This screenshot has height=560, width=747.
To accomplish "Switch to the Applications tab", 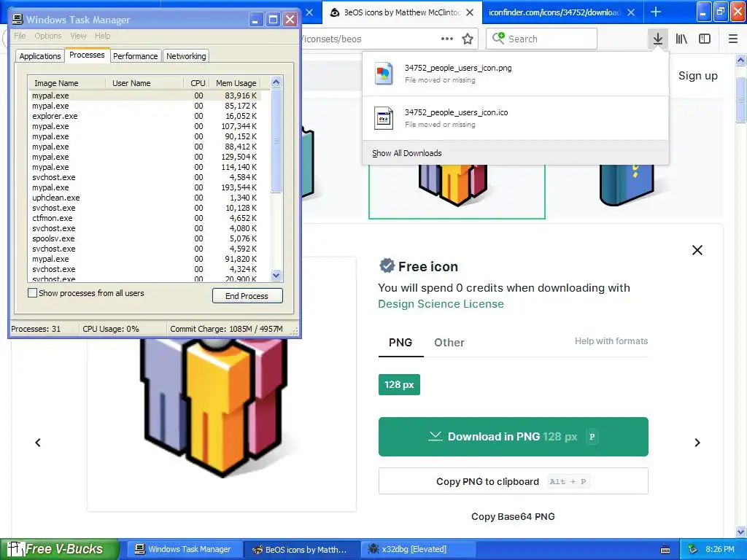I will 40,56.
